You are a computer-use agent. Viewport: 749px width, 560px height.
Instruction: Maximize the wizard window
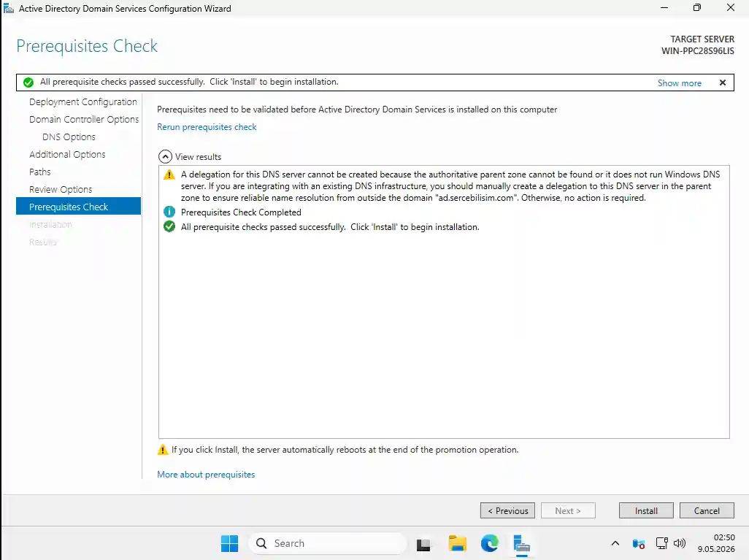click(x=697, y=7)
